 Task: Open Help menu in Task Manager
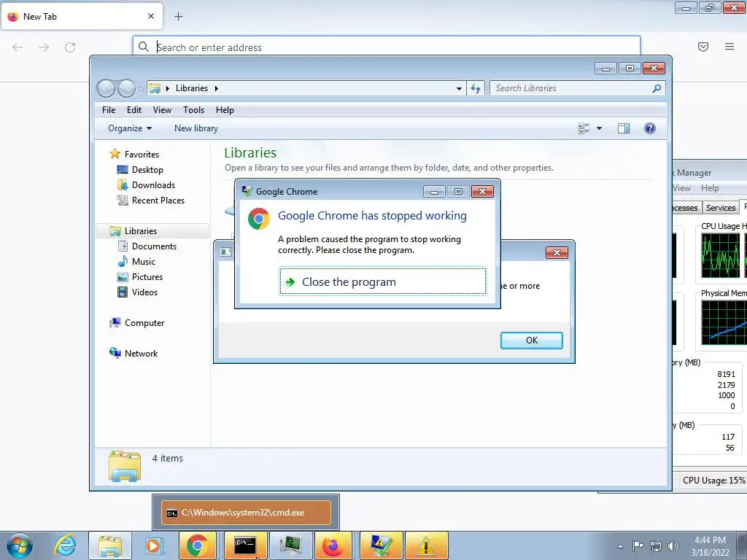click(x=710, y=188)
